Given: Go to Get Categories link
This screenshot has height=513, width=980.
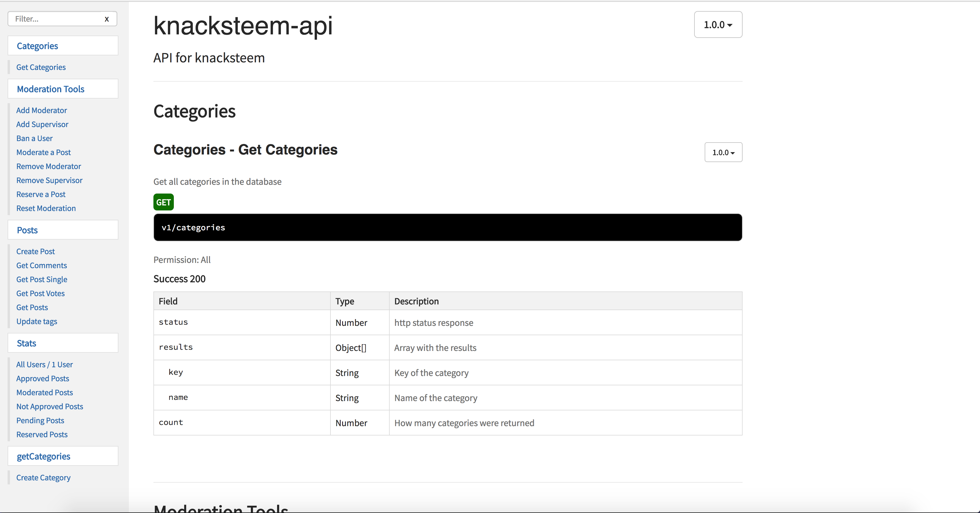Looking at the screenshot, I should tap(41, 67).
